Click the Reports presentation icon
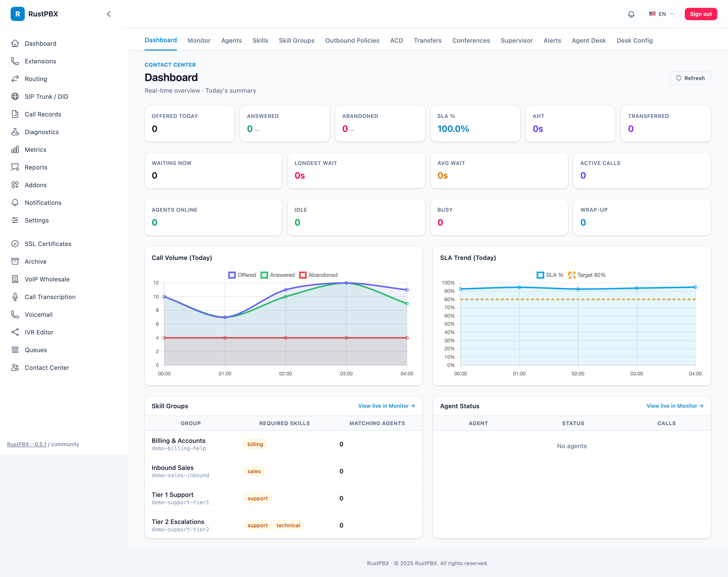Screen dimensions: 728x577 tap(15, 167)
